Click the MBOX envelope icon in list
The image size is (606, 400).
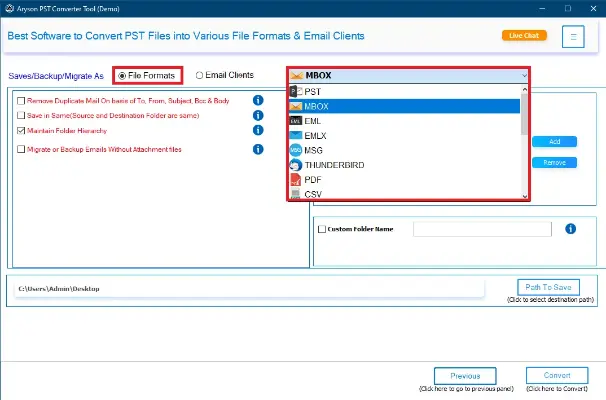[296, 106]
